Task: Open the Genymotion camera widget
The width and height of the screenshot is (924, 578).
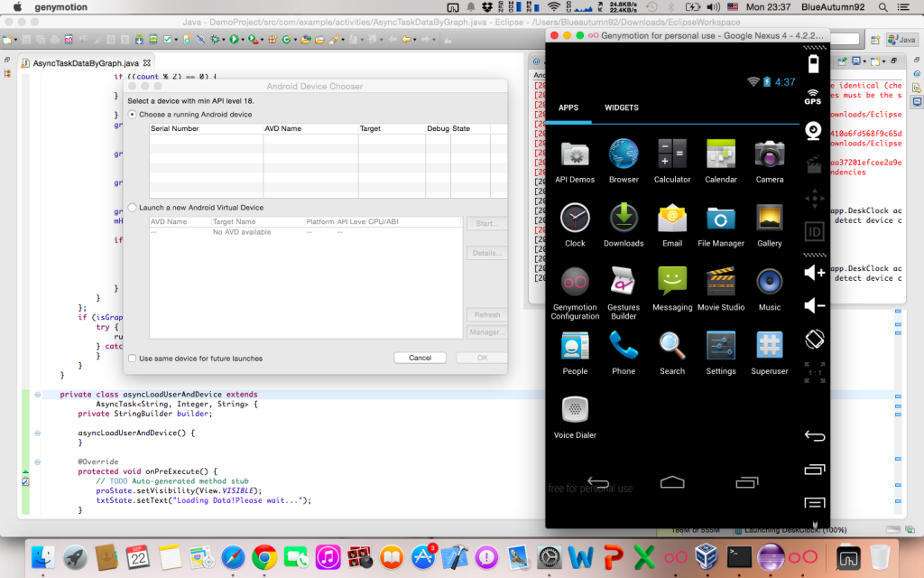Action: (x=813, y=129)
